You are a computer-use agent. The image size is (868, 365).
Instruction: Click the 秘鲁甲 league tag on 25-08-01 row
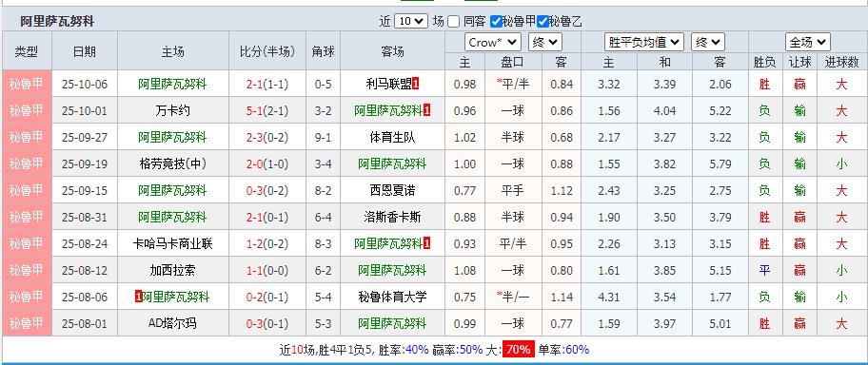point(27,323)
